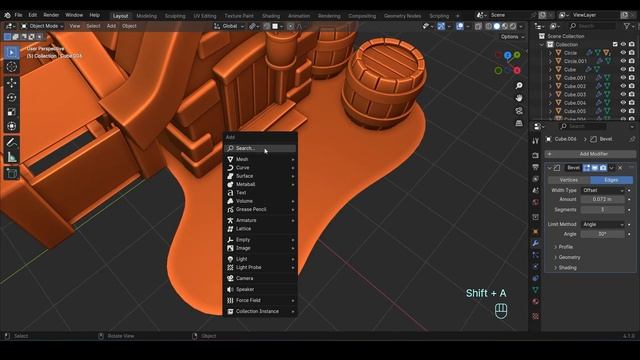Click the outliner search field
Image resolution: width=640 pixels, height=360 pixels.
pyautogui.click(x=592, y=26)
